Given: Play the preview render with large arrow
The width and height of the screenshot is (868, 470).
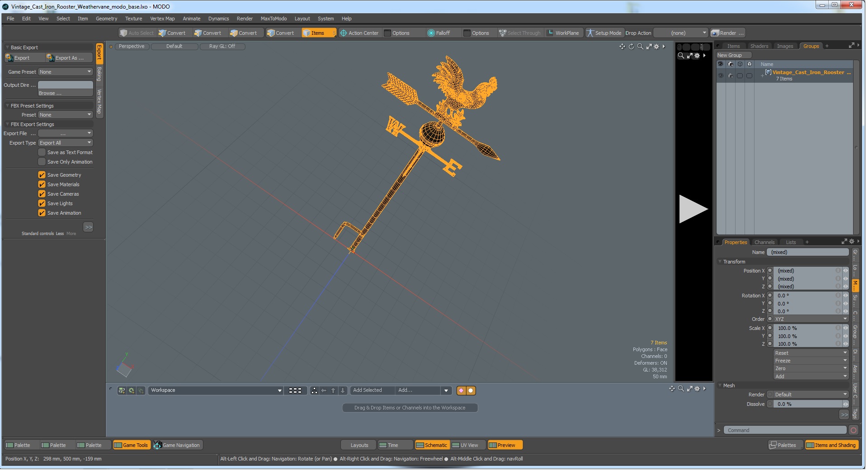Looking at the screenshot, I should point(693,209).
